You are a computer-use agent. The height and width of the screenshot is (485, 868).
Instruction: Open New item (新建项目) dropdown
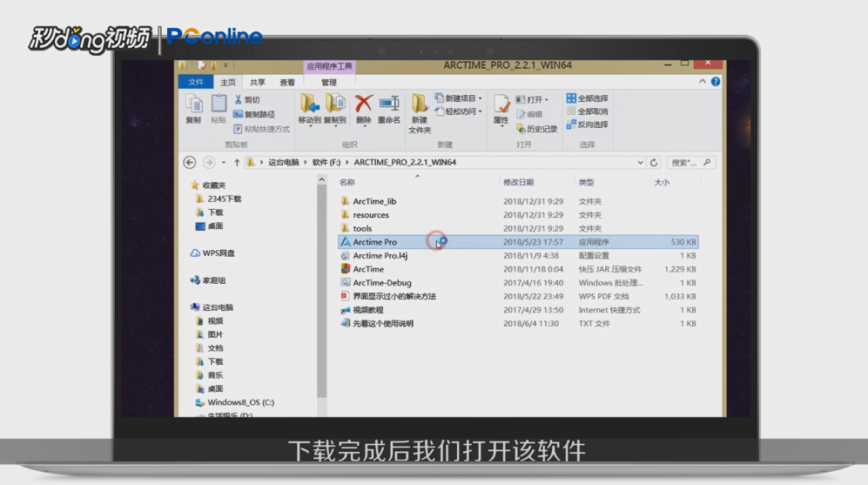coord(458,98)
